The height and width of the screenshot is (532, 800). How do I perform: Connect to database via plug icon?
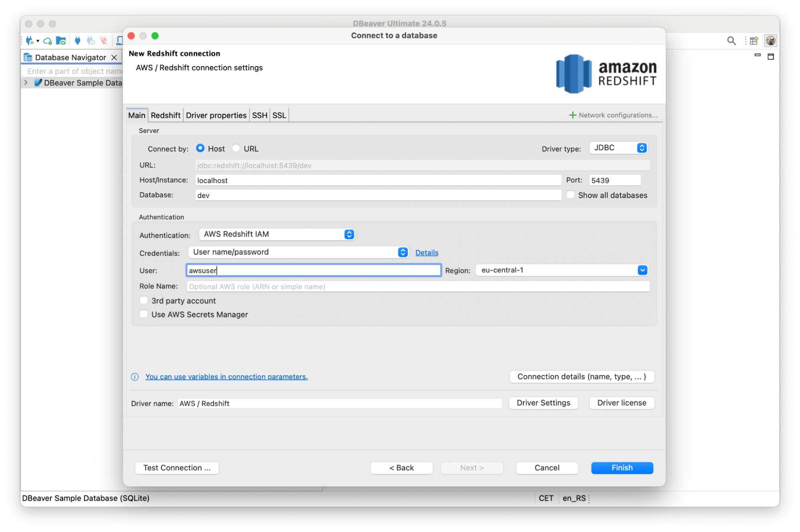point(77,40)
